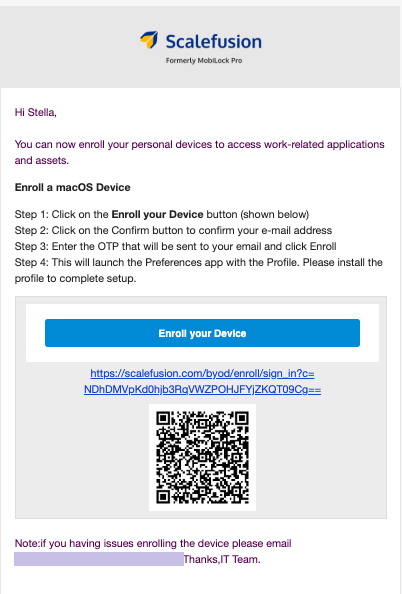Click the 'Thanks,IT Team.' sign-off text
The image size is (402, 594).
pos(222,560)
